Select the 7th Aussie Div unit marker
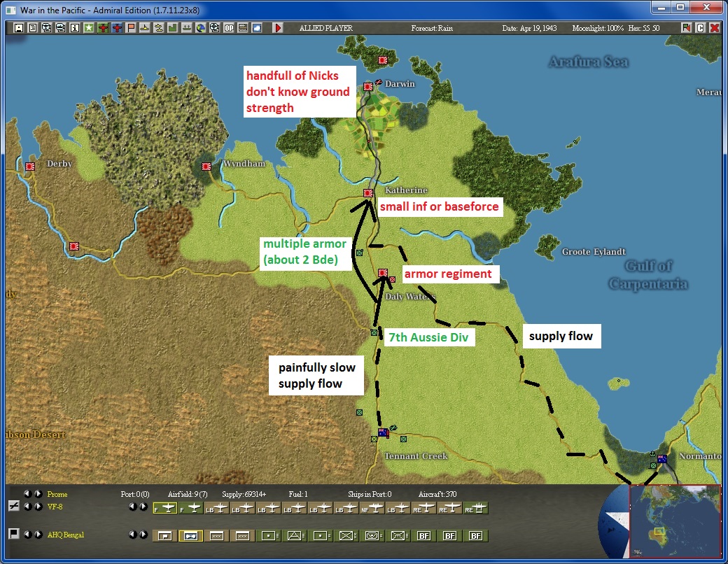 click(x=374, y=332)
